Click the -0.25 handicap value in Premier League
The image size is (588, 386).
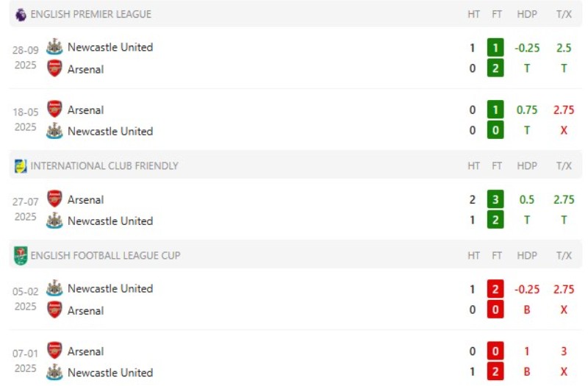pyautogui.click(x=527, y=48)
